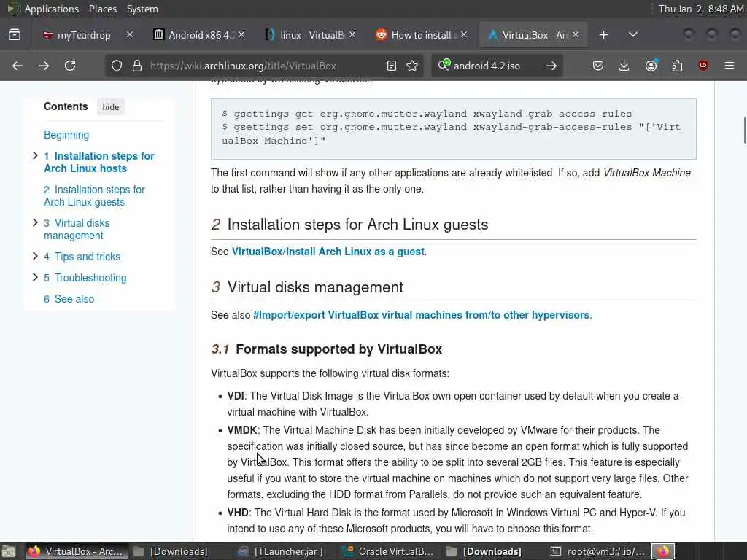The image size is (747, 560).
Task: Show desktop using the taskbar corner icon
Action: tap(9, 551)
